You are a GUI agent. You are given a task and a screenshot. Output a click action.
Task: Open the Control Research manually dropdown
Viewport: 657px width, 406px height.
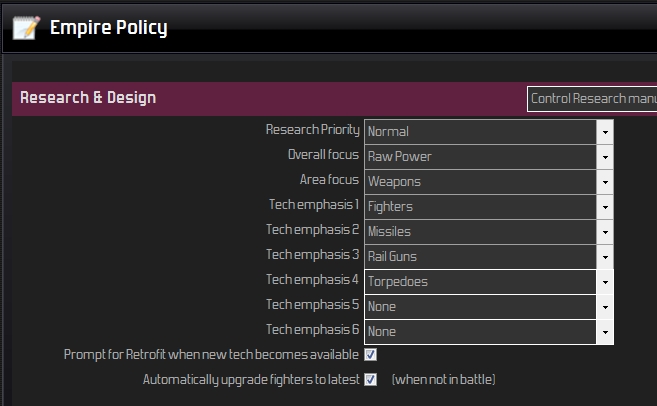coord(591,99)
